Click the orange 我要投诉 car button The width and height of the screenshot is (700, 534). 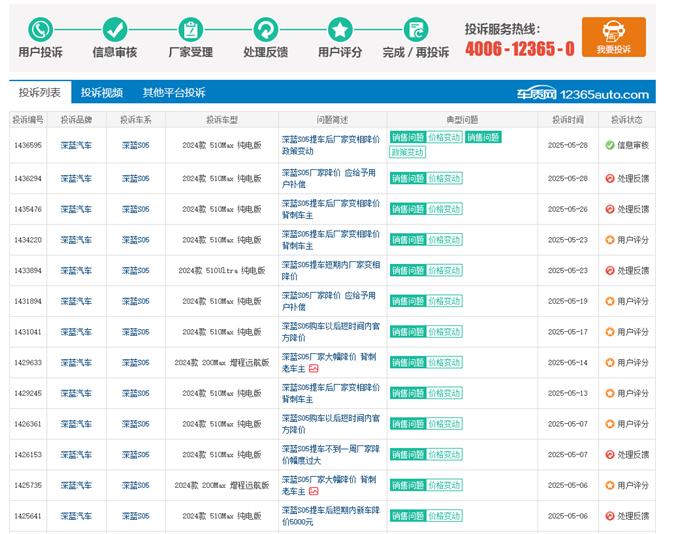[x=614, y=37]
